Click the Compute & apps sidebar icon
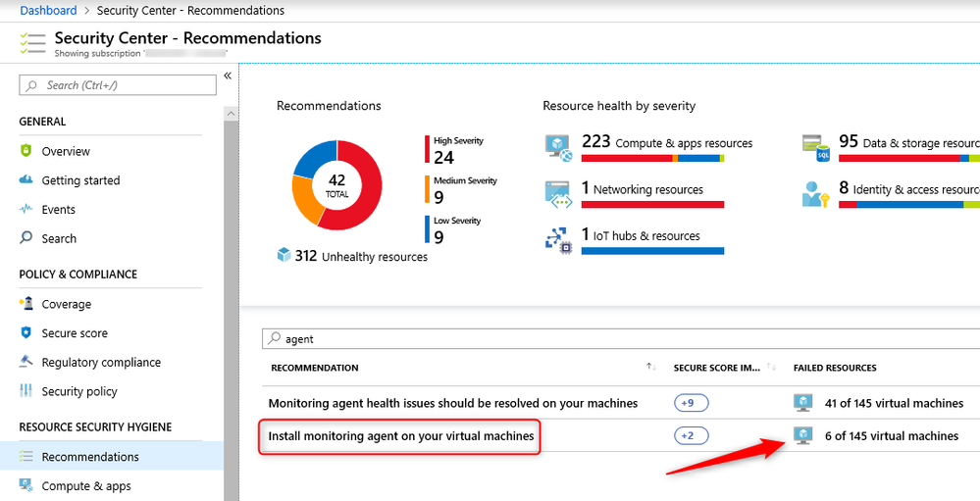The height and width of the screenshot is (501, 980). click(x=26, y=484)
